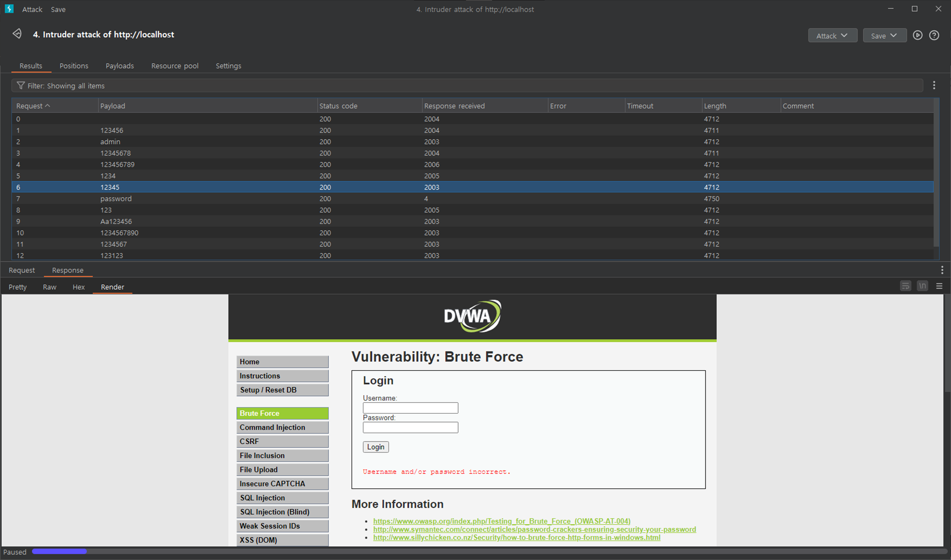Image resolution: width=951 pixels, height=560 pixels.
Task: Sort by the Length column header
Action: coord(741,106)
